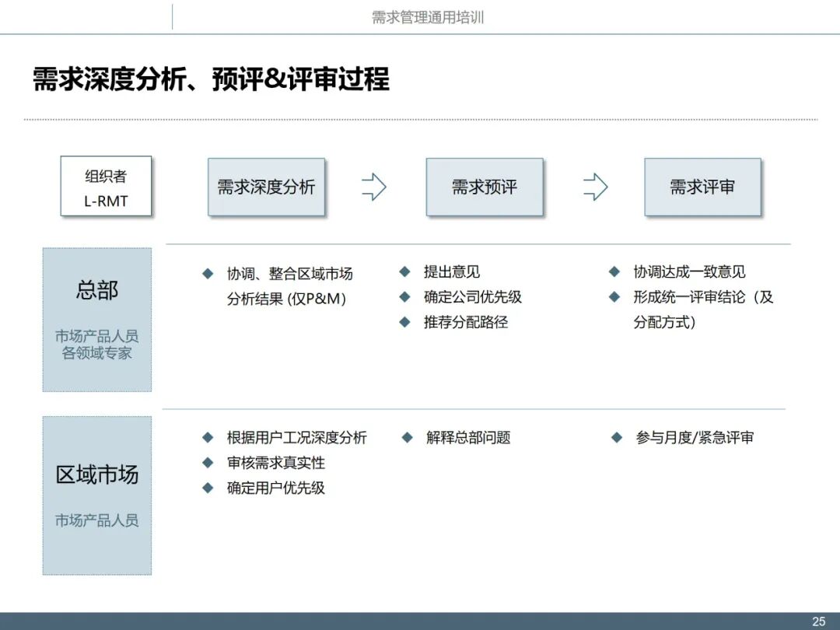Image resolution: width=840 pixels, height=630 pixels.
Task: Select the 总部 row header box
Action: pyautogui.click(x=96, y=319)
